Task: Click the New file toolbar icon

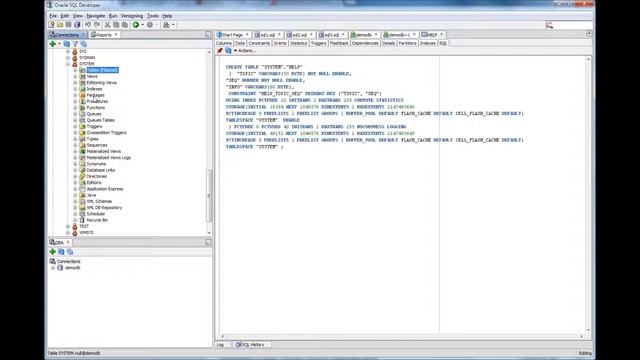Action: (52, 25)
